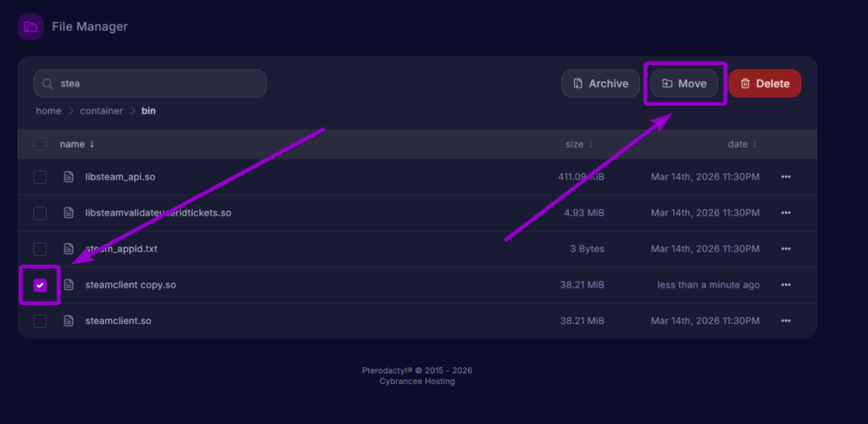Open the file libsteamvalidateuseridtickets.so
This screenshot has height=424, width=868.
pyautogui.click(x=159, y=213)
